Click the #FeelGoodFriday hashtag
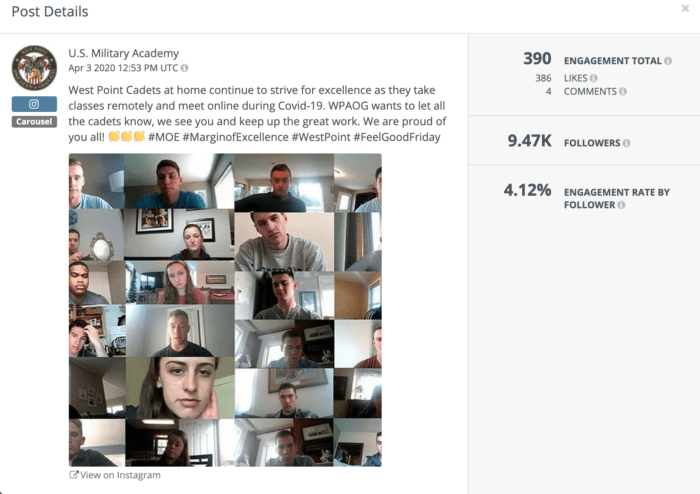Image resolution: width=700 pixels, height=494 pixels. click(397, 137)
